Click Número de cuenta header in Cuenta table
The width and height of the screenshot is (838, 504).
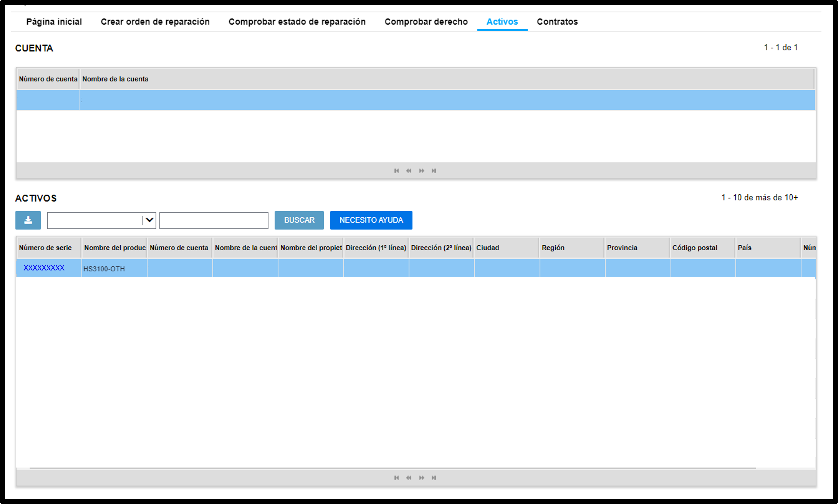click(x=48, y=79)
